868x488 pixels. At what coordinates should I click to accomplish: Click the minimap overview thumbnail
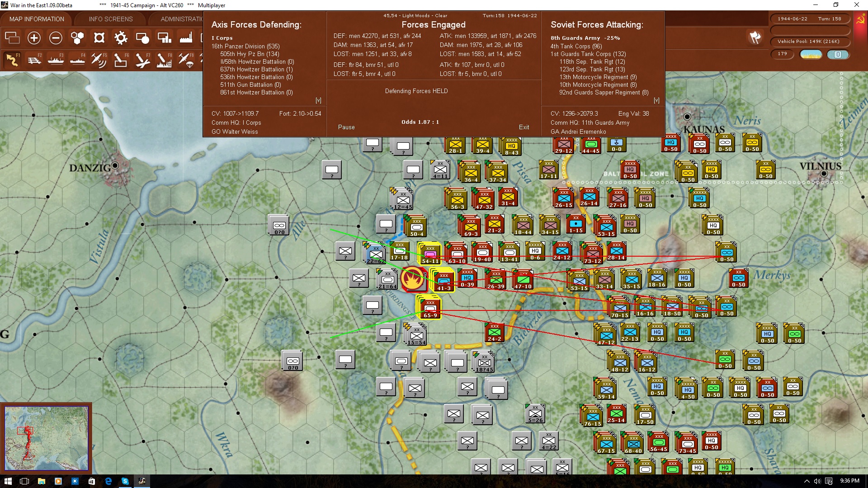point(46,438)
